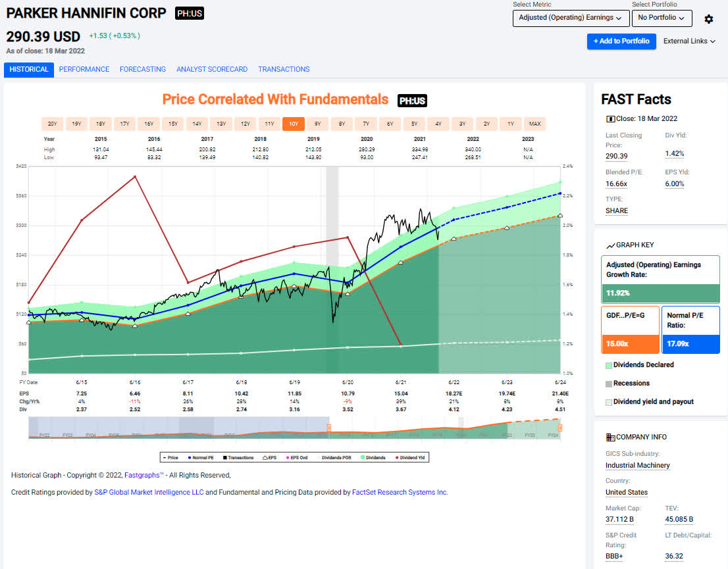Select the 2Y time range
This screenshot has width=728, height=569.
pyautogui.click(x=486, y=124)
